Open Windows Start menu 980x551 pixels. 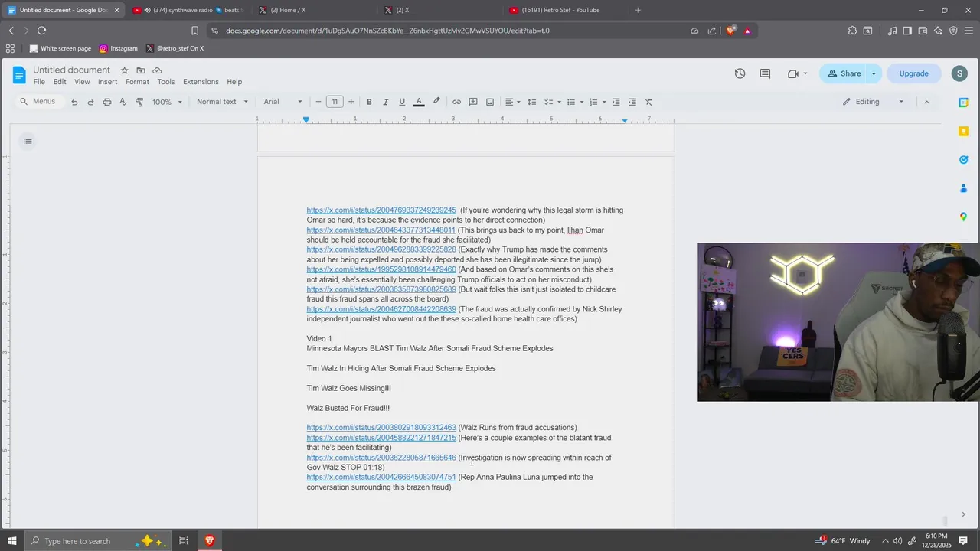tap(12, 541)
